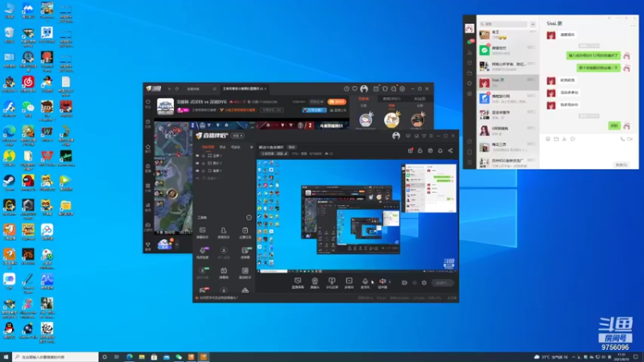This screenshot has width=644, height=362.
Task: Toggle eye icon of first source layer
Action: pyautogui.click(x=197, y=156)
